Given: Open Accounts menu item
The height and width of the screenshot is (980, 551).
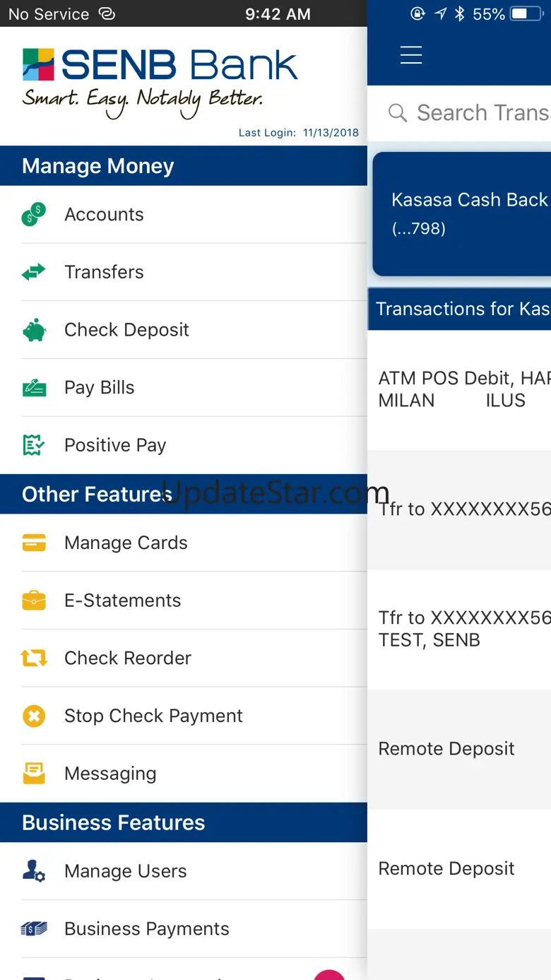Looking at the screenshot, I should coord(184,215).
